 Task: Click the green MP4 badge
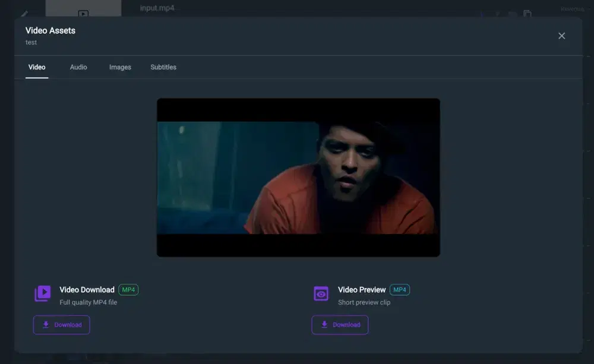point(128,290)
